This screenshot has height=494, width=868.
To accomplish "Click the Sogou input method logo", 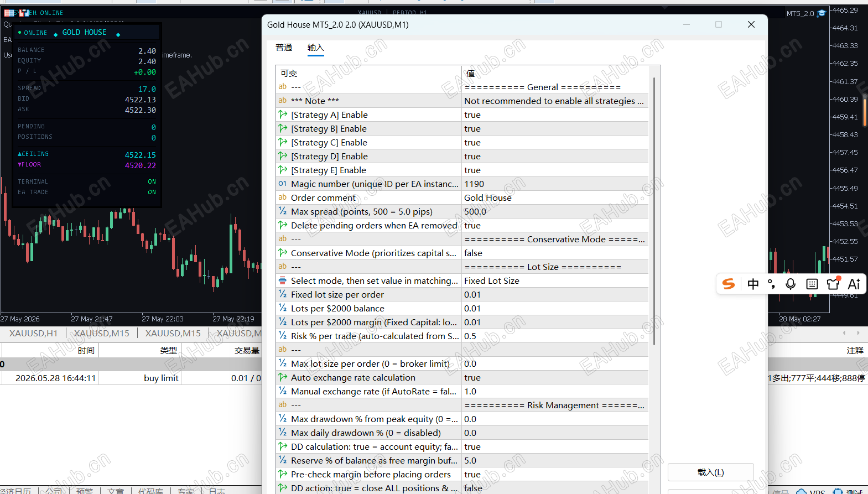I will tap(729, 284).
